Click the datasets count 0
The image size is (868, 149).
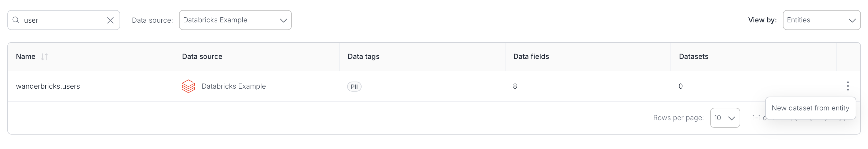pyautogui.click(x=680, y=86)
